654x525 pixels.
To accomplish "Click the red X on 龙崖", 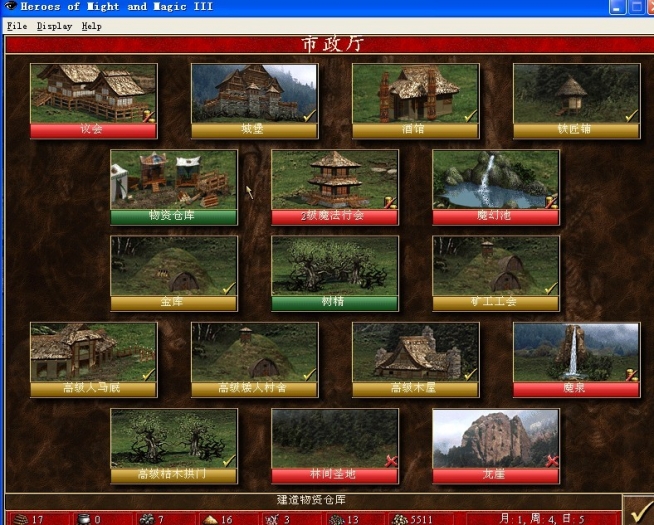I will point(552,461).
